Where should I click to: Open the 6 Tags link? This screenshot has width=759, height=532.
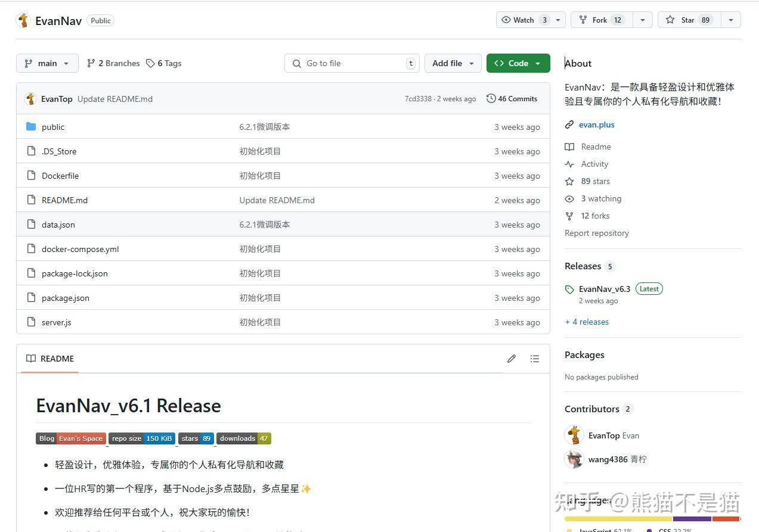164,63
